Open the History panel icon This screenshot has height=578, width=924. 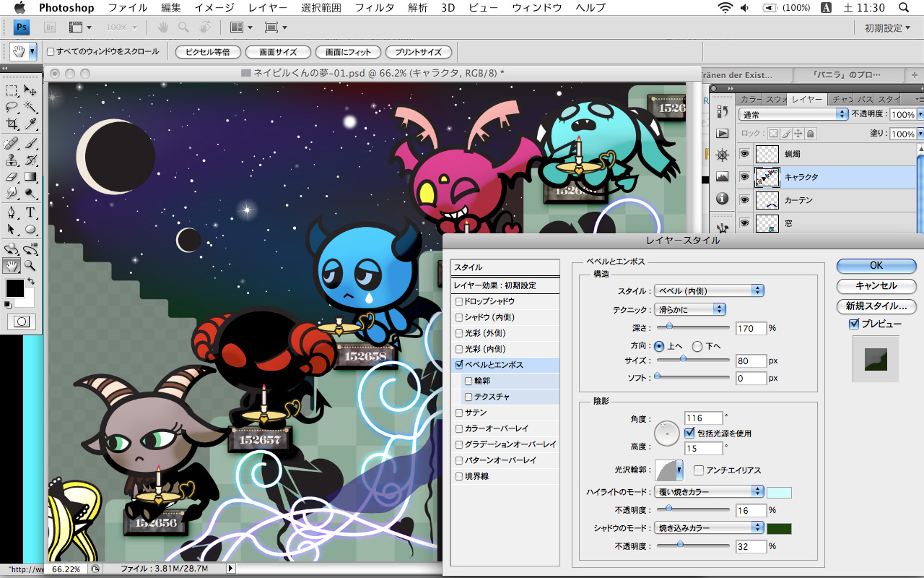click(x=722, y=111)
